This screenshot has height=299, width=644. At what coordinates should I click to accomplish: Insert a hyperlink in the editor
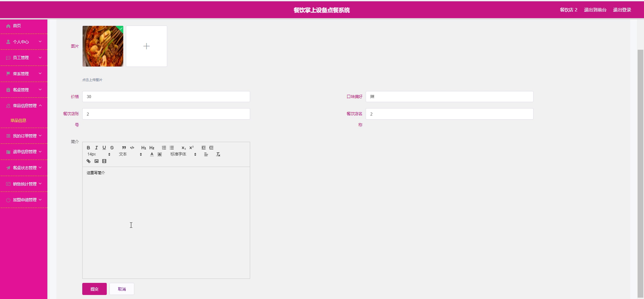[x=88, y=161]
